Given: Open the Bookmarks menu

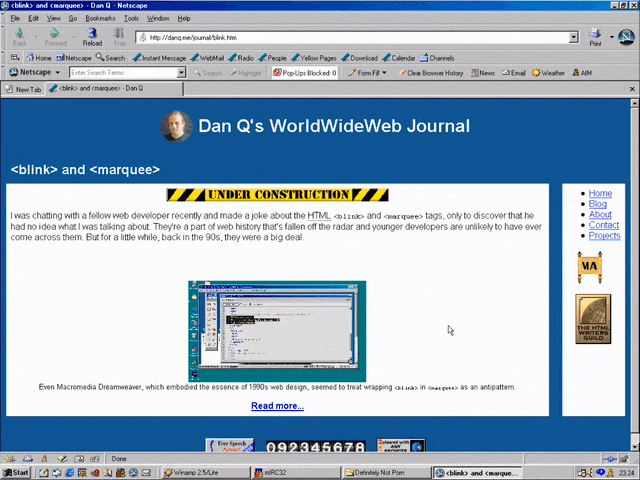Looking at the screenshot, I should 100,18.
